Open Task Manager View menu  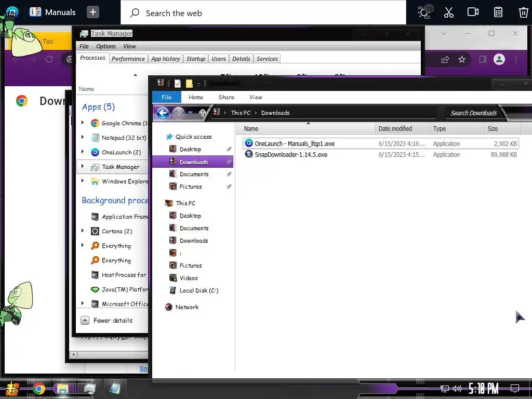pyautogui.click(x=129, y=46)
